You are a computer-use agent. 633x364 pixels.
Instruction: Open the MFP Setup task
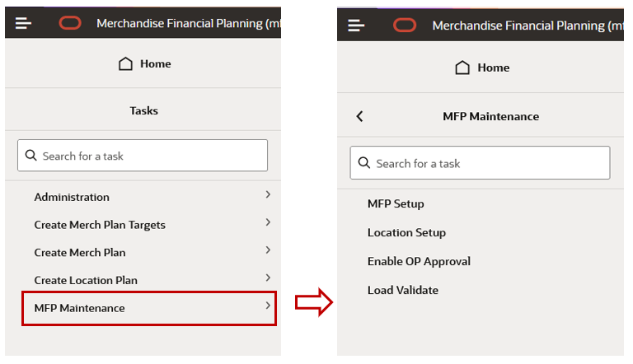(x=396, y=203)
